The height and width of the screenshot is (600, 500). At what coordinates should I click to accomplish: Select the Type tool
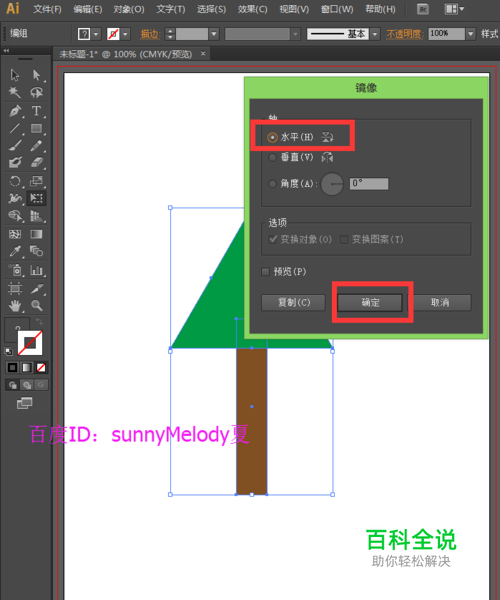36,111
